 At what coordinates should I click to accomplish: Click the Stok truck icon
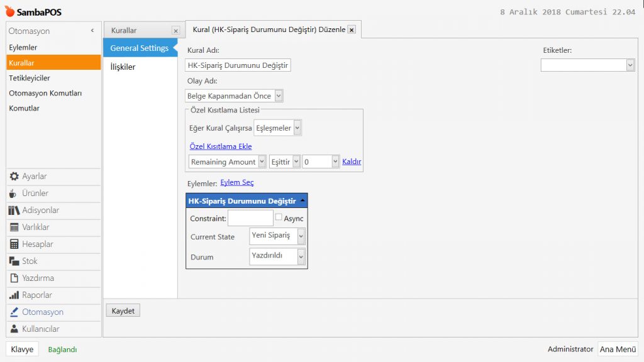tap(14, 261)
